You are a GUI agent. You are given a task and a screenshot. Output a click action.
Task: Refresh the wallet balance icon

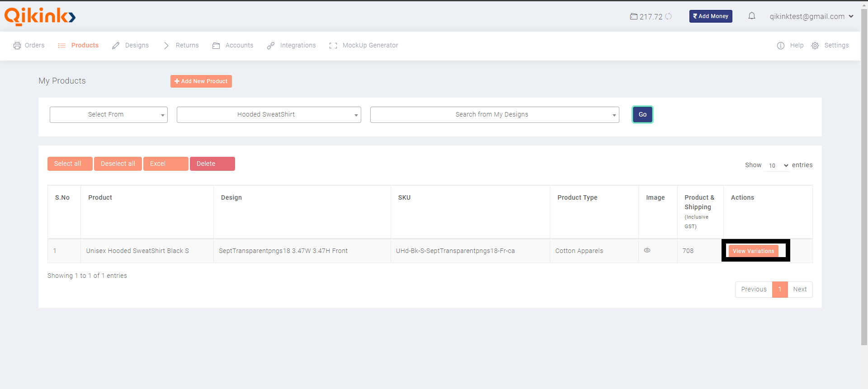(668, 17)
